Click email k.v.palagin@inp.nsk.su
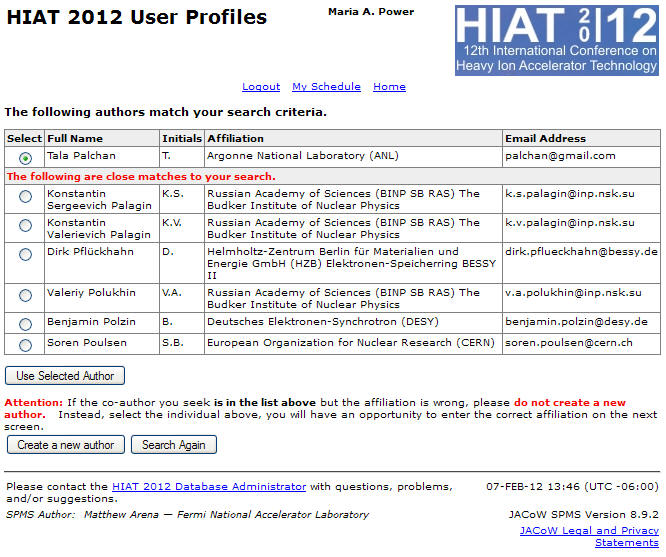Screen dimensions: 666x557 pyautogui.click(x=570, y=223)
